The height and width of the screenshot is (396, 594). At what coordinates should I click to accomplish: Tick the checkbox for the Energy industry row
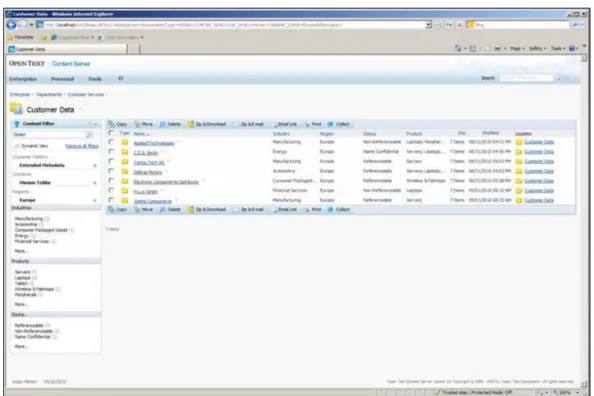[111, 152]
